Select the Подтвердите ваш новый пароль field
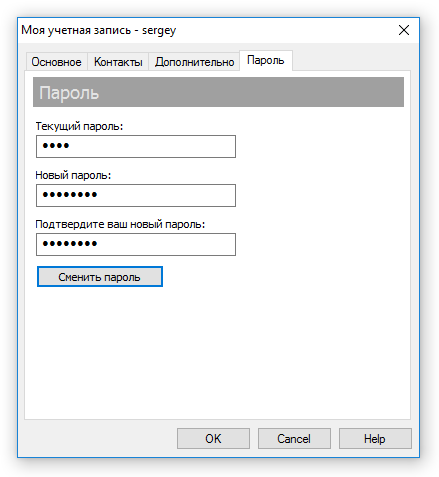439x477 pixels. click(136, 244)
